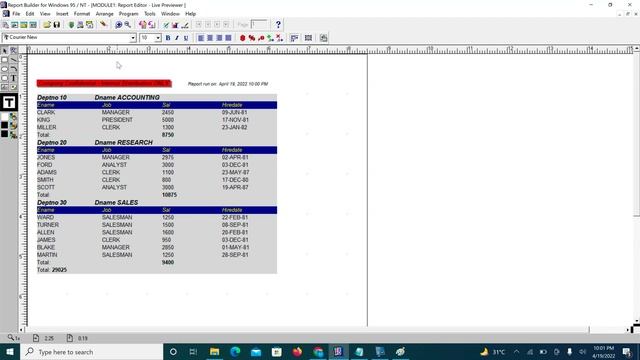Remove a decimal place with red X icon
This screenshot has width=640, height=360.
pyautogui.click(x=280, y=38)
